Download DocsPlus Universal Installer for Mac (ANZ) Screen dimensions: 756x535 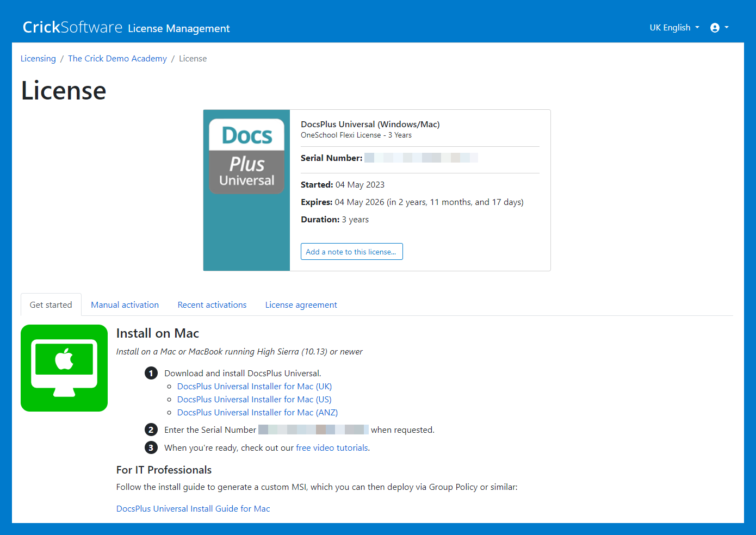(x=257, y=413)
